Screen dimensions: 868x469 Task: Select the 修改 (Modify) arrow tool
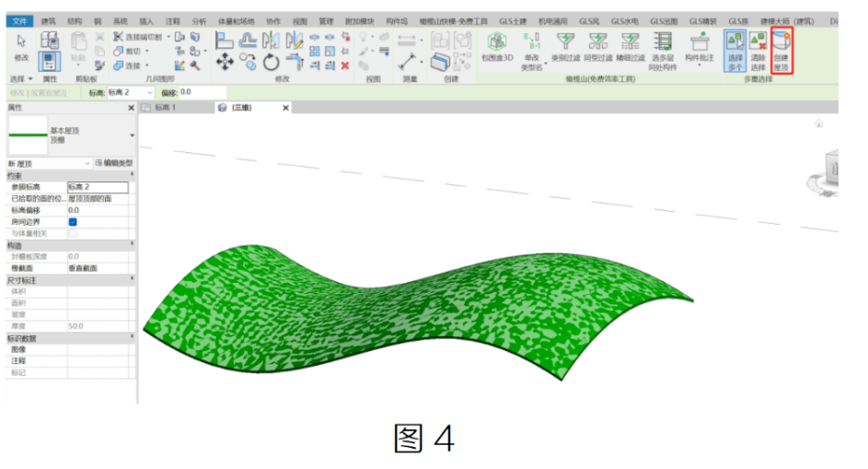[x=21, y=47]
